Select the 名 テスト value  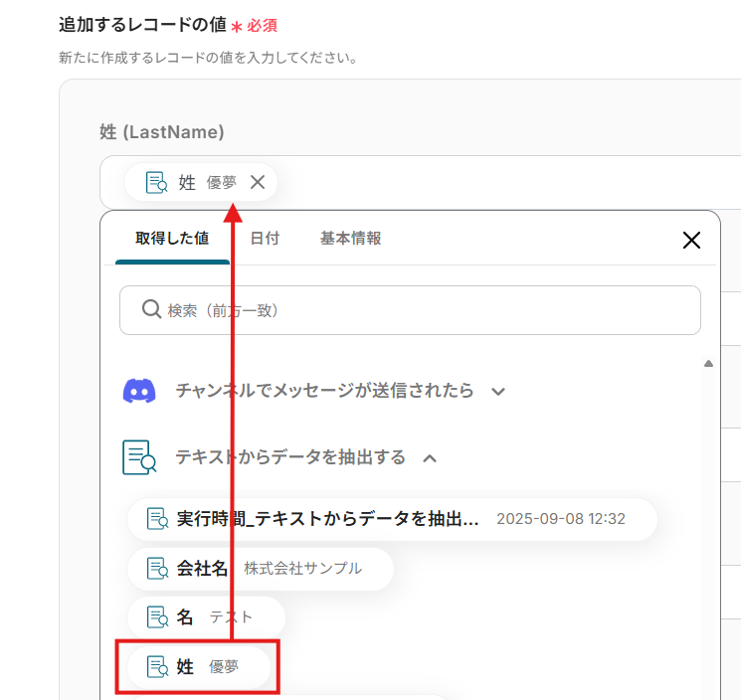click(206, 616)
